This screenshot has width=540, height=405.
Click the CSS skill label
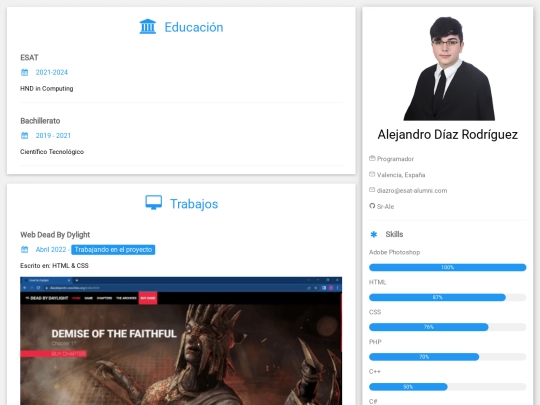pos(375,312)
